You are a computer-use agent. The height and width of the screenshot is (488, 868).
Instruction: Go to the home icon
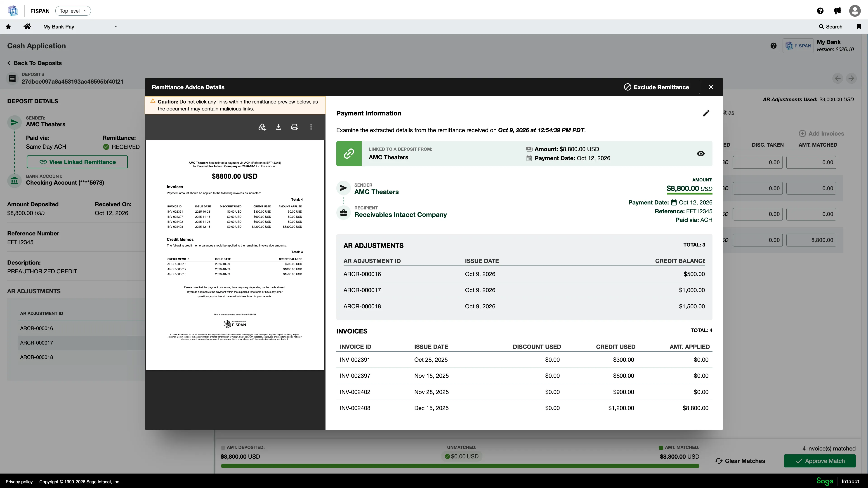27,27
